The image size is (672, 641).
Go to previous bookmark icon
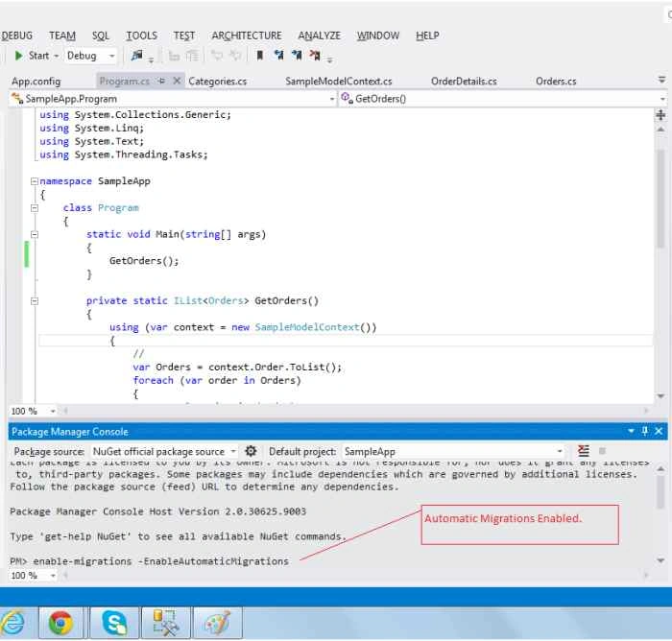tap(279, 56)
